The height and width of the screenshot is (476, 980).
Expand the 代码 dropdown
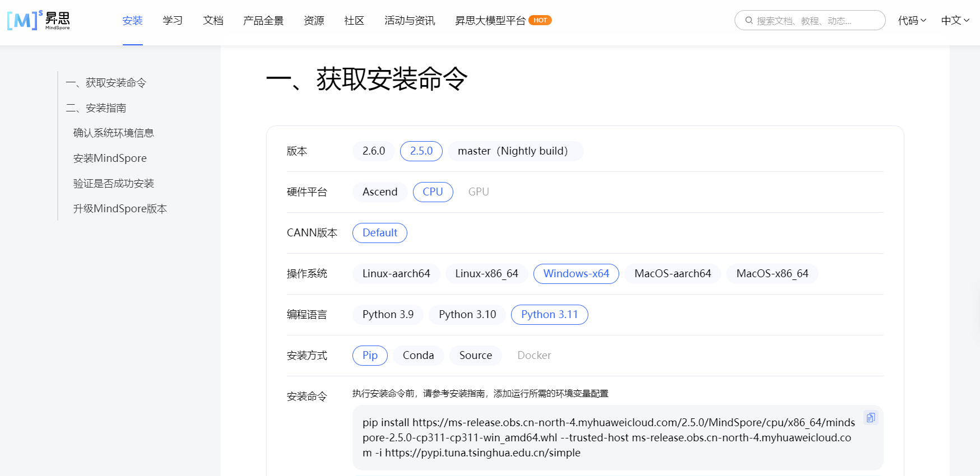tap(912, 21)
